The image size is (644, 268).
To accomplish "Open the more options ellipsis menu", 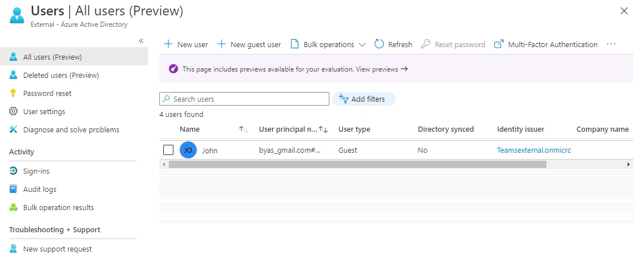I will coord(611,44).
